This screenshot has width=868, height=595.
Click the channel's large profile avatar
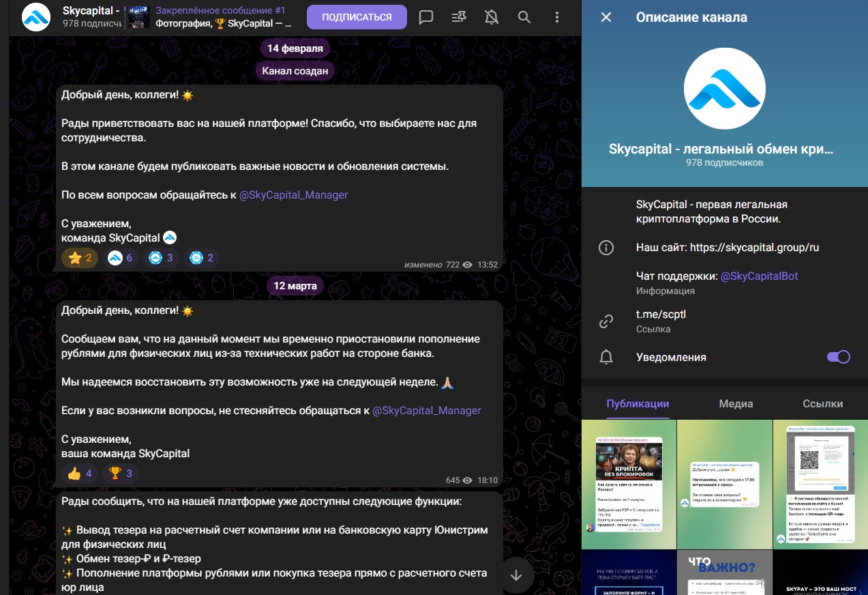[x=724, y=89]
